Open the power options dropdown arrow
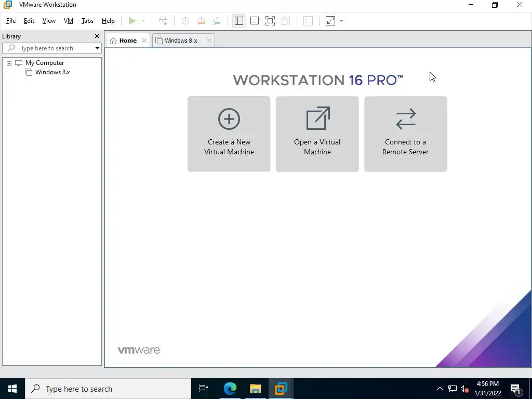The image size is (532, 399). [x=143, y=21]
